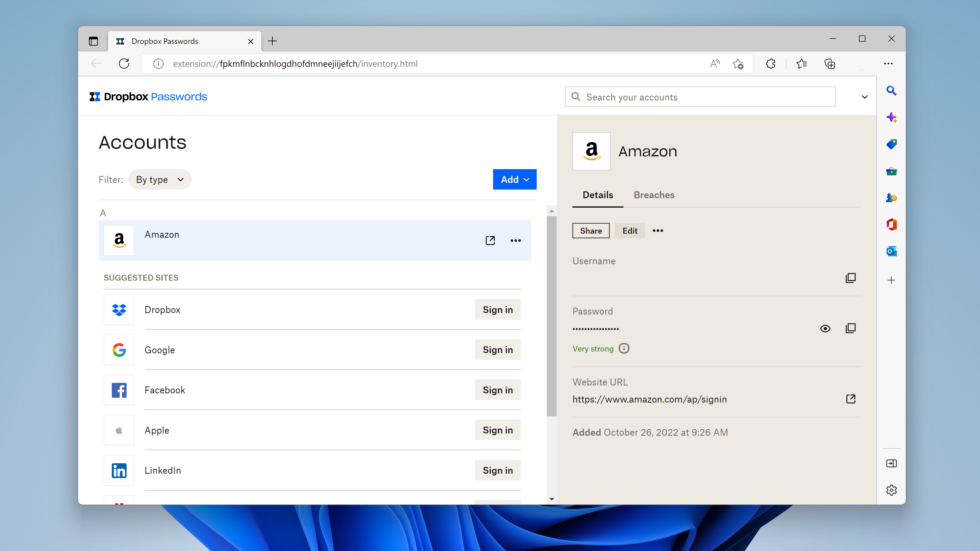Sign in to Facebook suggested site
Viewport: 980px width, 551px height.
tap(498, 390)
